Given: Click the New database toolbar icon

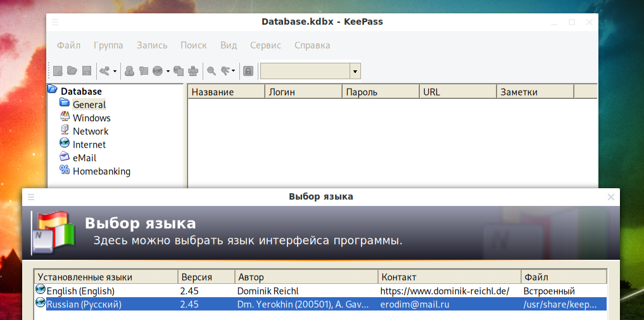Looking at the screenshot, I should click(x=58, y=71).
